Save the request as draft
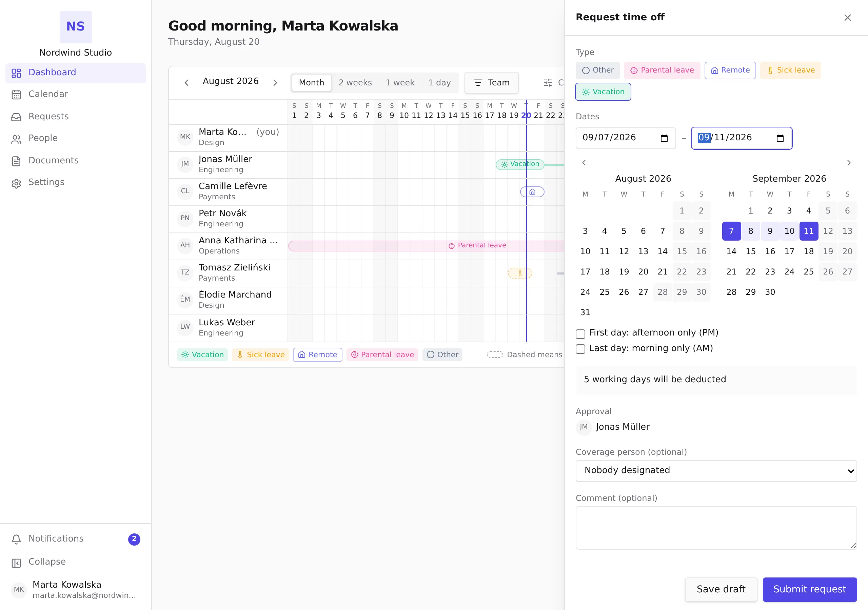Viewport: 868px width, 610px height. point(721,590)
